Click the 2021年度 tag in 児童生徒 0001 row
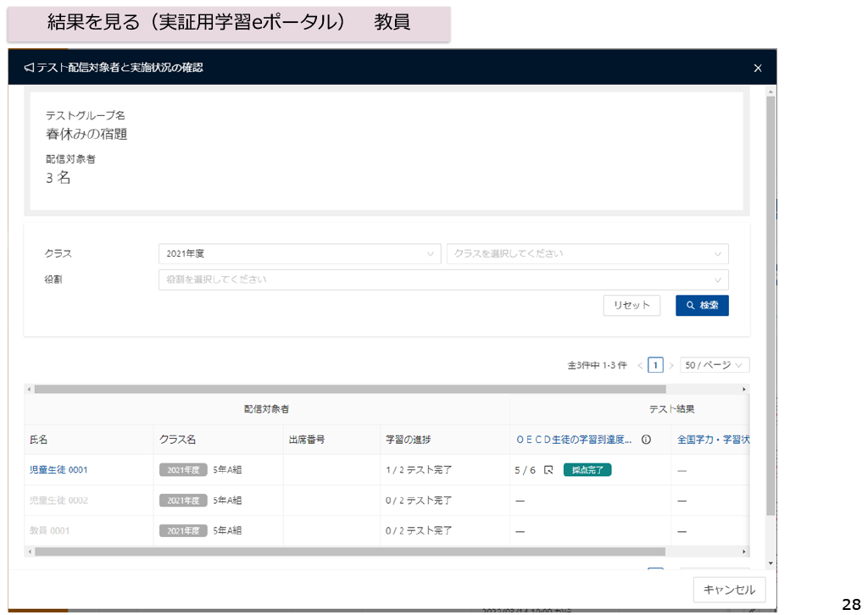Viewport: 868px width, 615px height. tap(183, 469)
